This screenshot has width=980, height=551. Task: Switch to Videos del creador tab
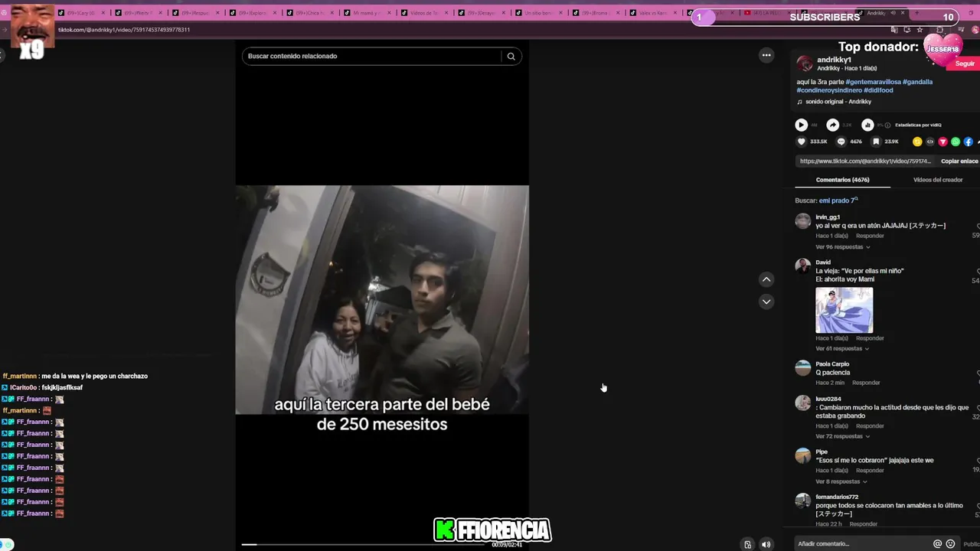(x=938, y=180)
